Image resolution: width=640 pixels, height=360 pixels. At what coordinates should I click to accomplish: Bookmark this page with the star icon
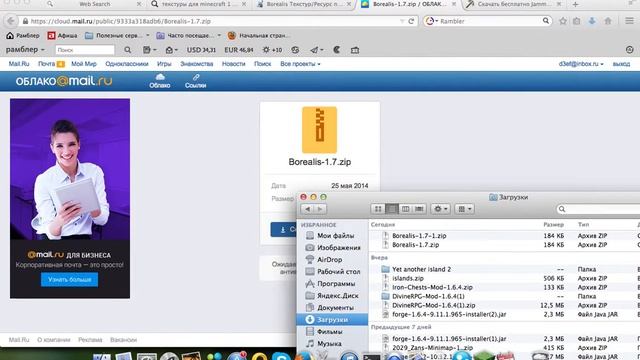[563, 21]
